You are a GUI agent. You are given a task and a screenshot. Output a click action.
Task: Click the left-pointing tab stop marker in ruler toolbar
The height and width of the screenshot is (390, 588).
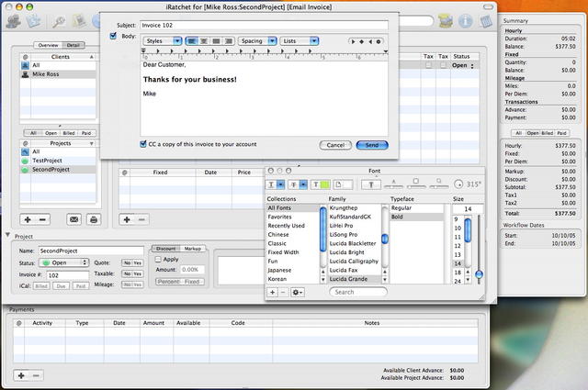click(370, 41)
